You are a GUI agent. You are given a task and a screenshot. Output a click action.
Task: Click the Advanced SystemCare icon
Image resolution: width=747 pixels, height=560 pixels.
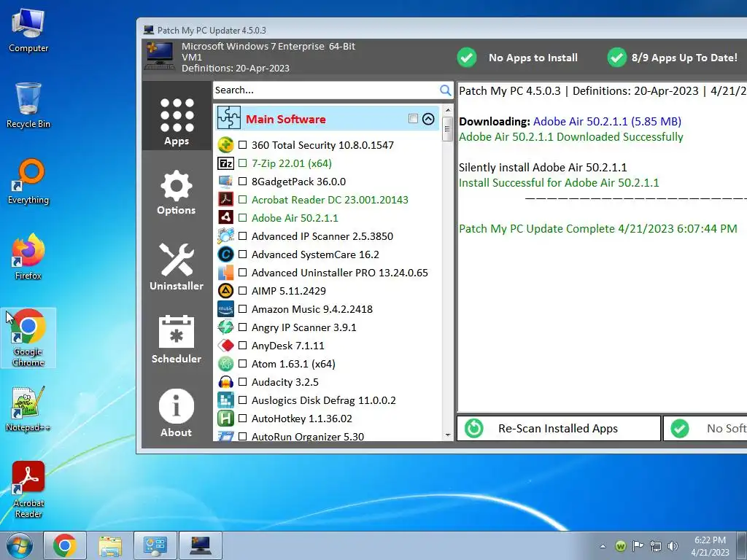pos(225,254)
